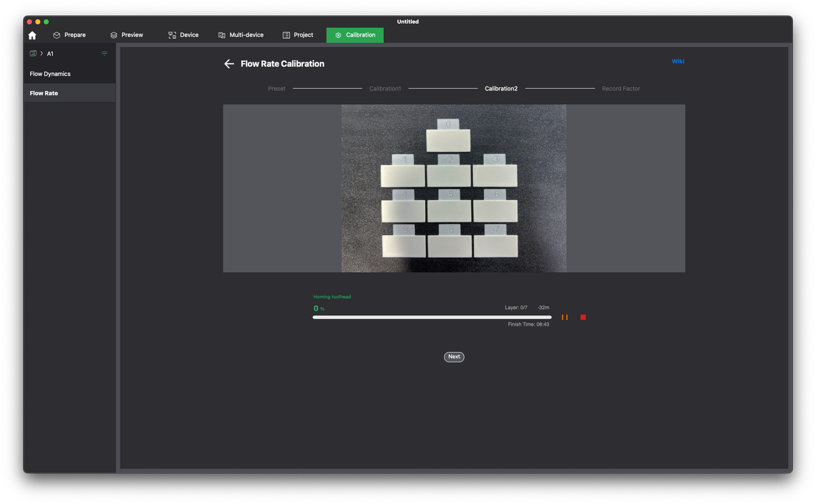
Task: Expand the A1 printer chevron
Action: 42,54
